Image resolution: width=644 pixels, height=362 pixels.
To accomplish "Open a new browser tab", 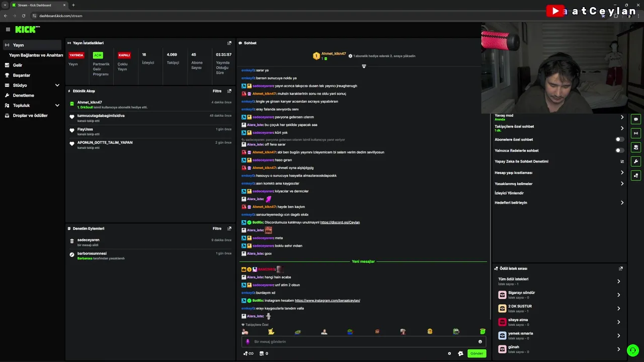I will (x=73, y=5).
